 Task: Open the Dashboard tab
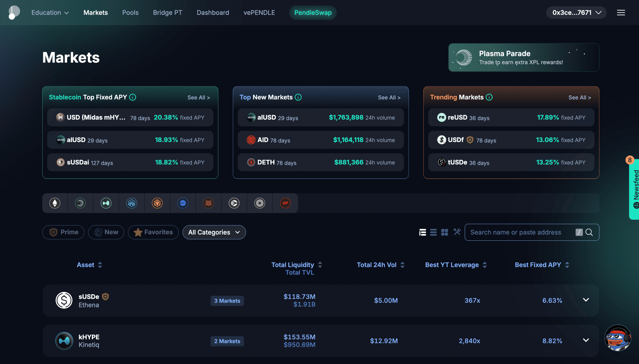[213, 12]
